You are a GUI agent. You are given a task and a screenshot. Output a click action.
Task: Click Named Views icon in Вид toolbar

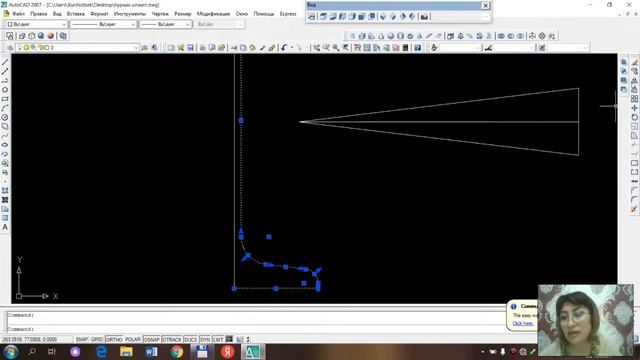click(x=312, y=17)
